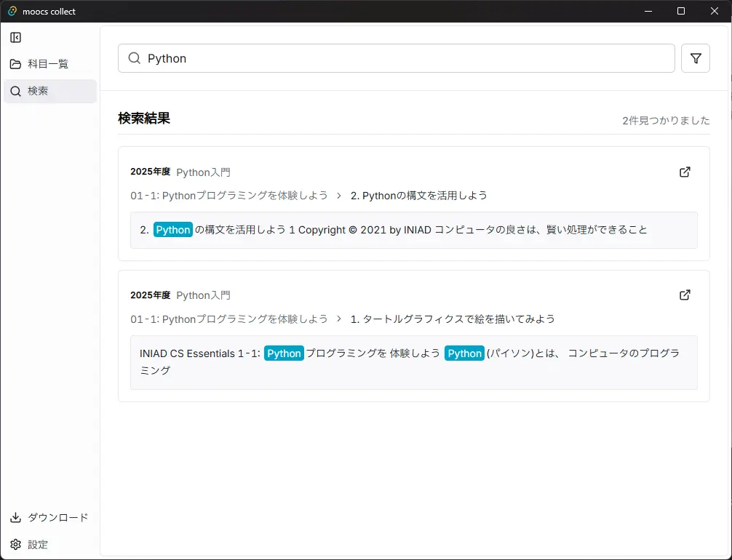Open the ダウンロード page from the sidebar
Screen dimensions: 732x560
[x=49, y=518]
